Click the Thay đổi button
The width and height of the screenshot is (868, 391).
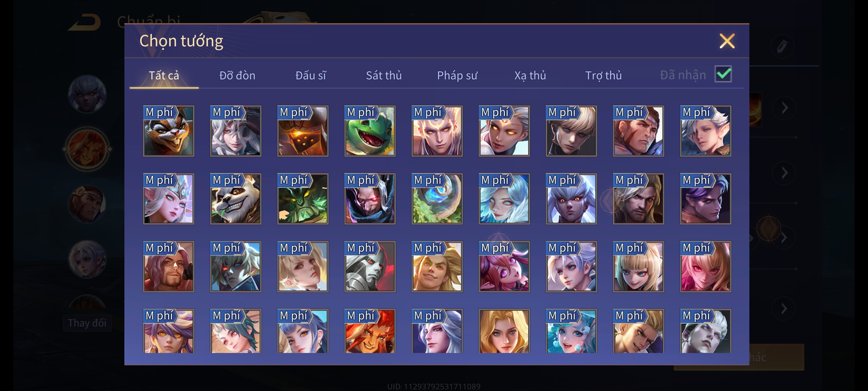tap(87, 323)
